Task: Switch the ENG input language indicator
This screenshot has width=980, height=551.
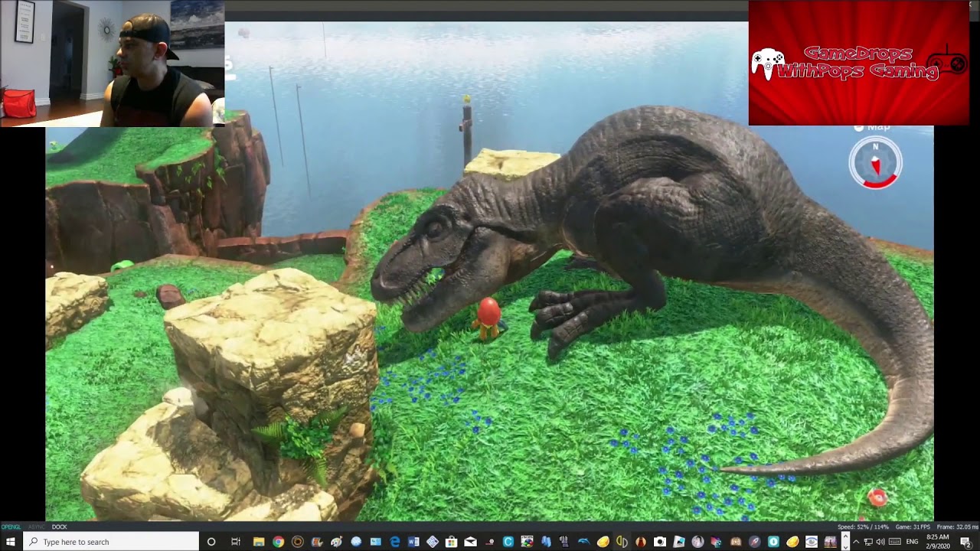Action: [x=912, y=542]
